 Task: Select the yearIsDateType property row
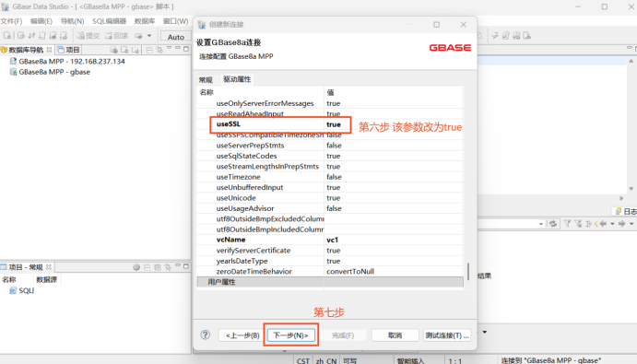pyautogui.click(x=329, y=261)
